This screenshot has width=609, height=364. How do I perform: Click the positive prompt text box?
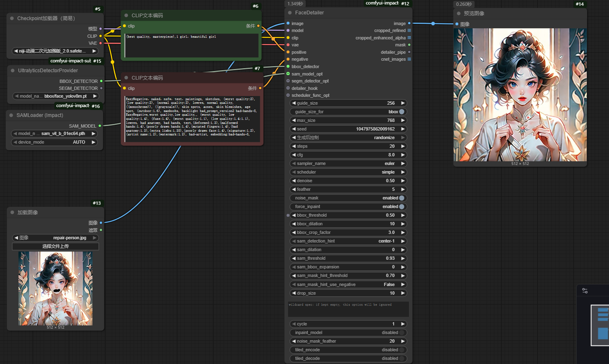(x=192, y=45)
